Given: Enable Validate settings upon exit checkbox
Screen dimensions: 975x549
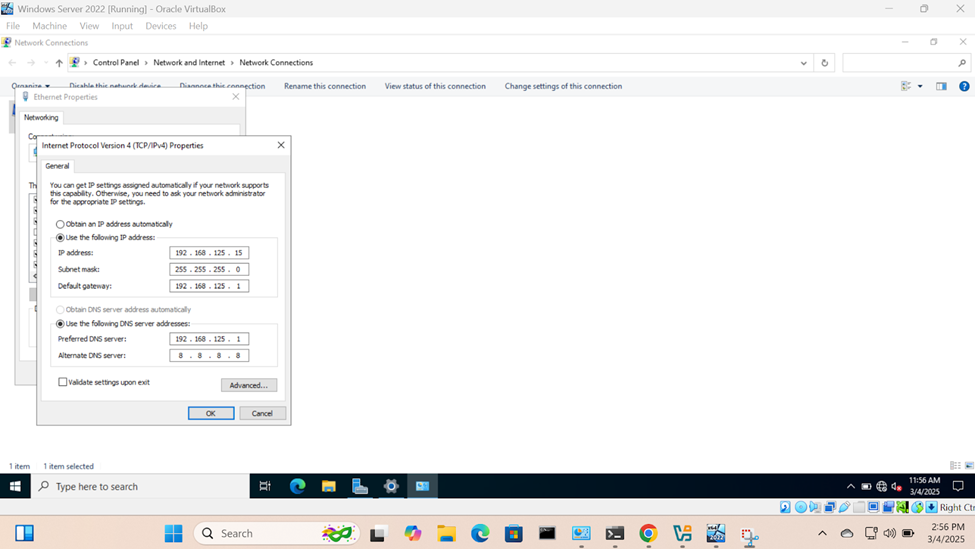Looking at the screenshot, I should [63, 382].
